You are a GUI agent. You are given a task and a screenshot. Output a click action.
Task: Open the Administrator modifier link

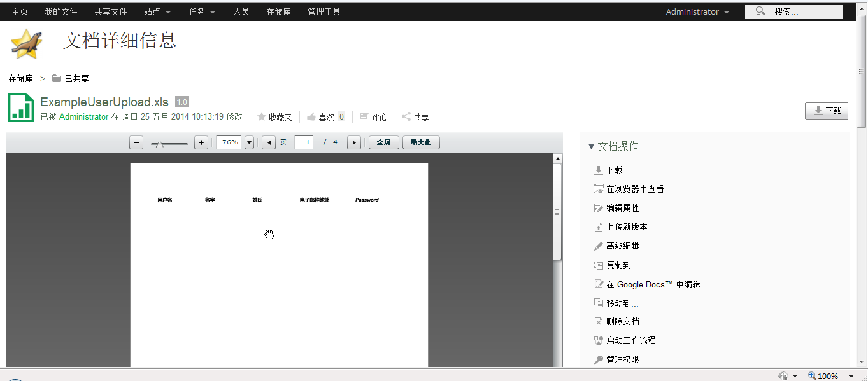click(x=84, y=117)
